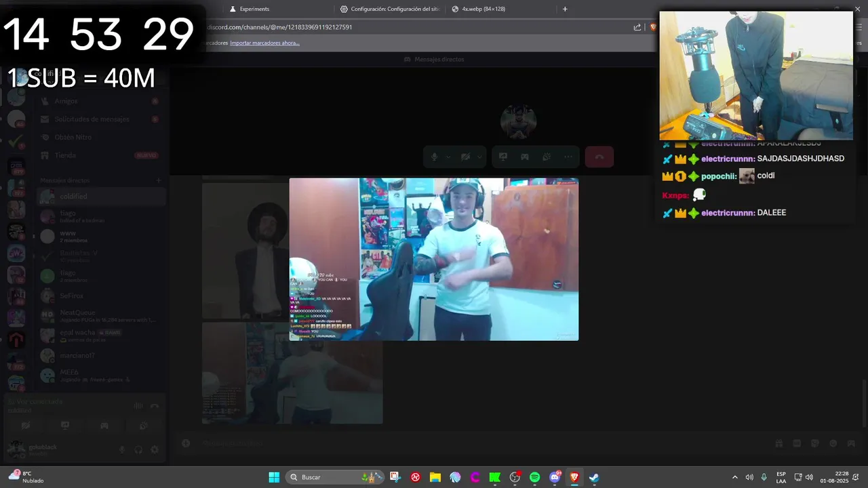
Task: Open the coldified direct message
Action: [x=100, y=197]
